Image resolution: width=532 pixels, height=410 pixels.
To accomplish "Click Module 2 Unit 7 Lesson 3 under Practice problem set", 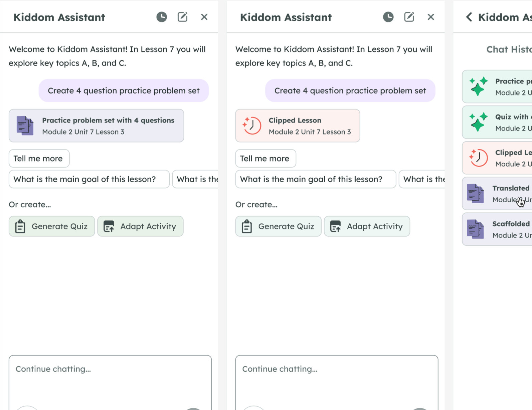I will click(83, 132).
